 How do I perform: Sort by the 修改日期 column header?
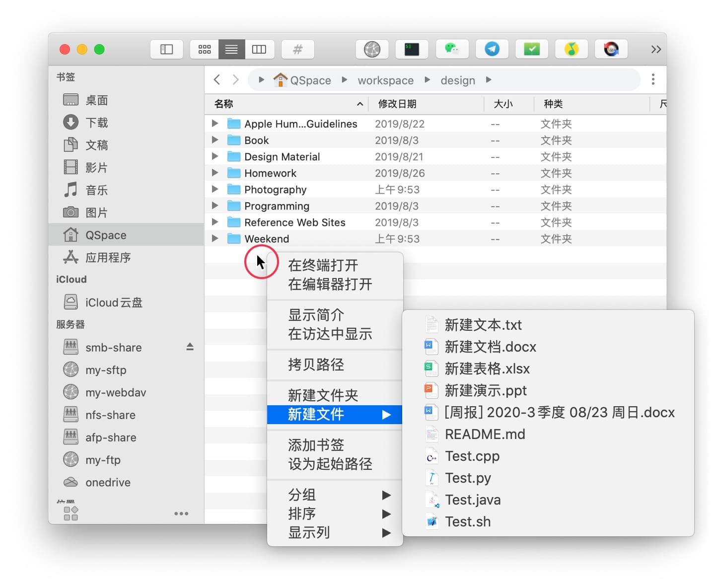[x=397, y=104]
